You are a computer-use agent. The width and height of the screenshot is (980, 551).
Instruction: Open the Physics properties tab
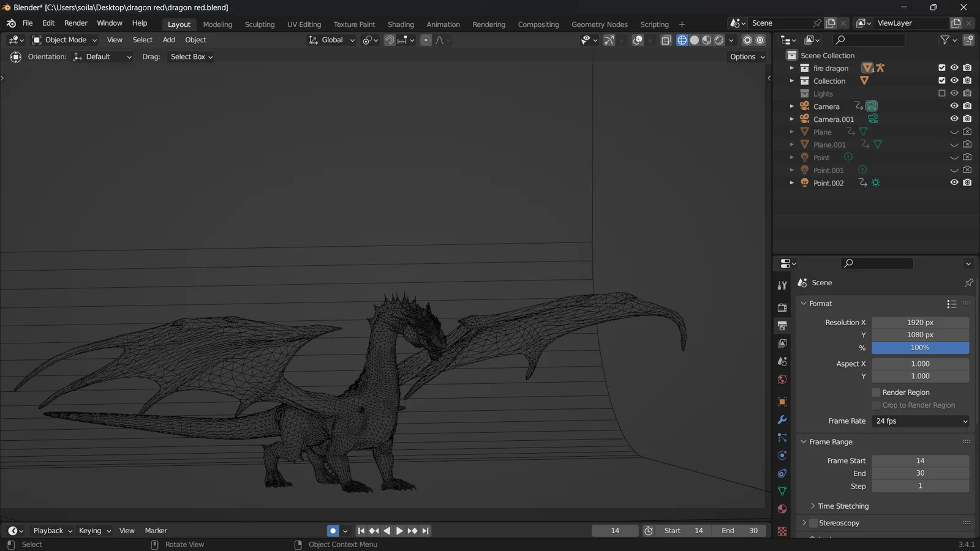pos(782,455)
